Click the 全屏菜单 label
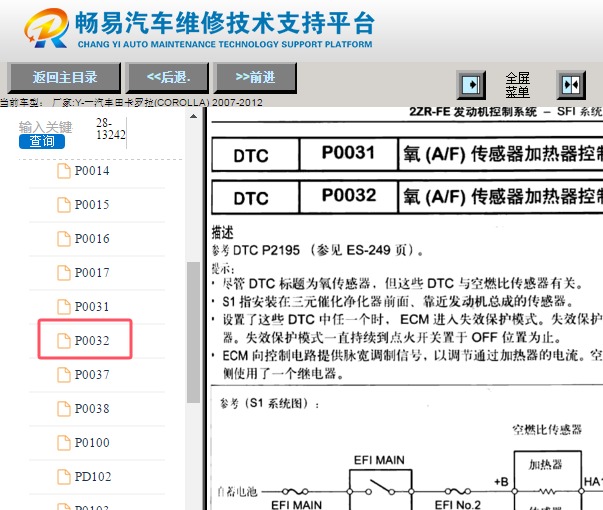Screen dimensions: 603x510 tap(517, 85)
